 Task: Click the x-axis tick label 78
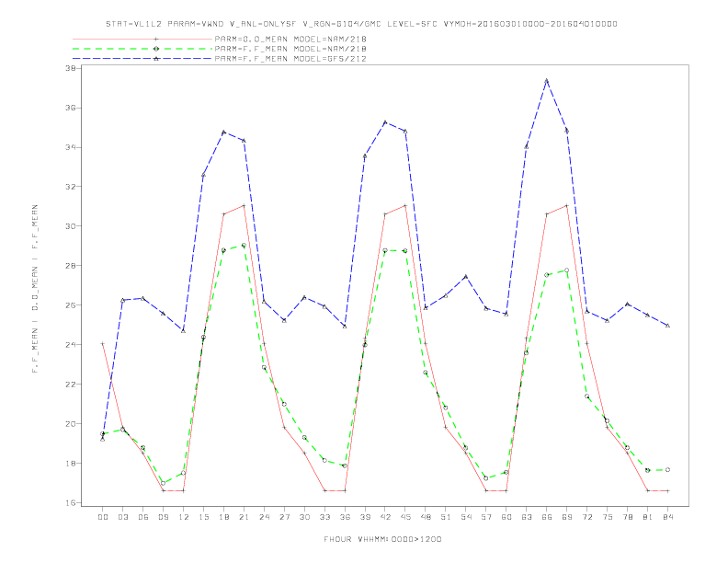click(627, 517)
